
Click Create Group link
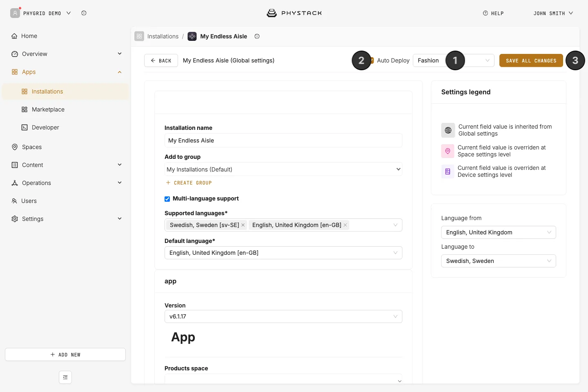[189, 183]
